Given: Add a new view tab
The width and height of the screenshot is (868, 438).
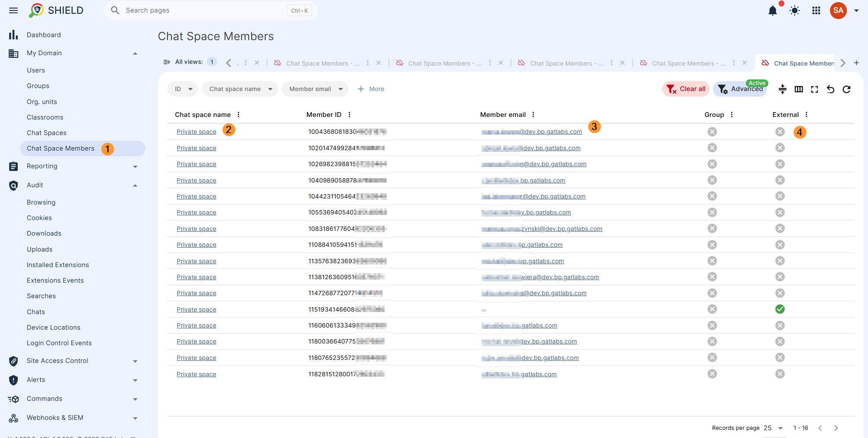Looking at the screenshot, I should [x=856, y=63].
